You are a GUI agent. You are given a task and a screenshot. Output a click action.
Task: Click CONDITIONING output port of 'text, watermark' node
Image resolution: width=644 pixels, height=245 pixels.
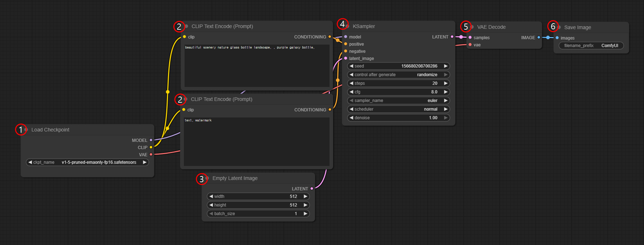click(x=330, y=110)
